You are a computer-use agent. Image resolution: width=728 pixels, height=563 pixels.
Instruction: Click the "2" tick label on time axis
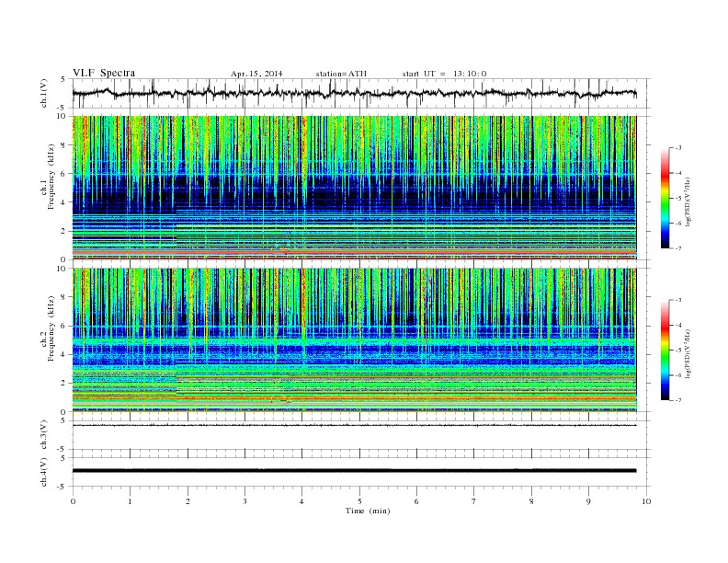[188, 501]
